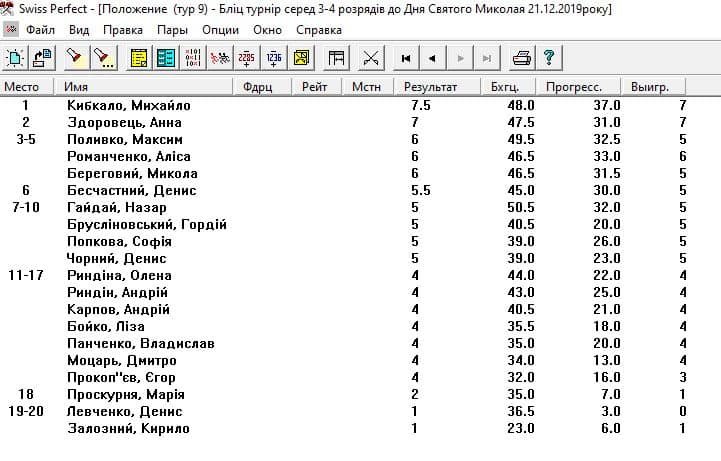
Task: Go to first round button
Action: (406, 58)
